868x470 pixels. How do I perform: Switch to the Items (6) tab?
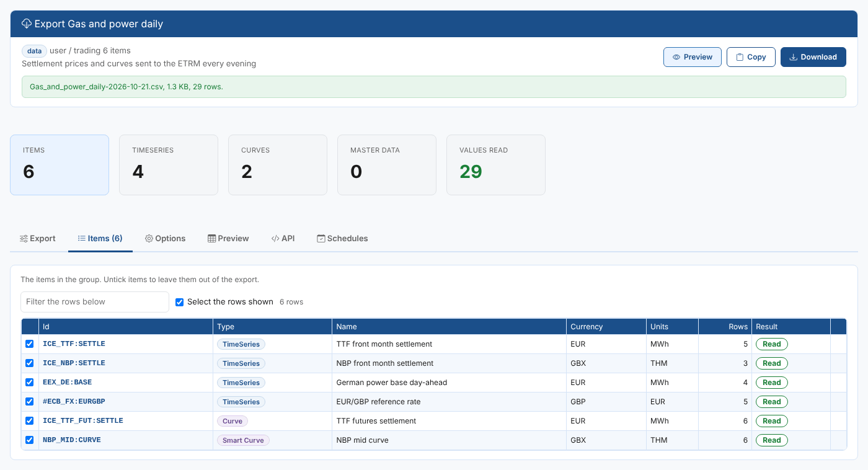(x=100, y=239)
